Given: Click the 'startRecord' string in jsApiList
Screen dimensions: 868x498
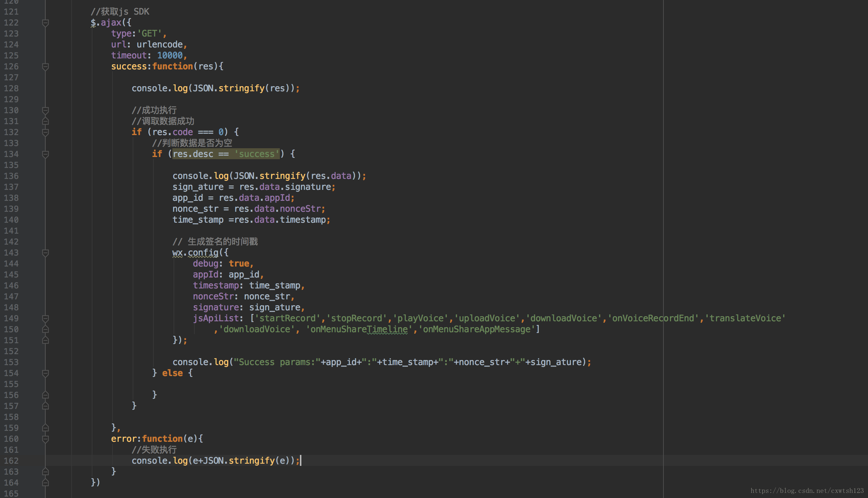Looking at the screenshot, I should [x=288, y=318].
